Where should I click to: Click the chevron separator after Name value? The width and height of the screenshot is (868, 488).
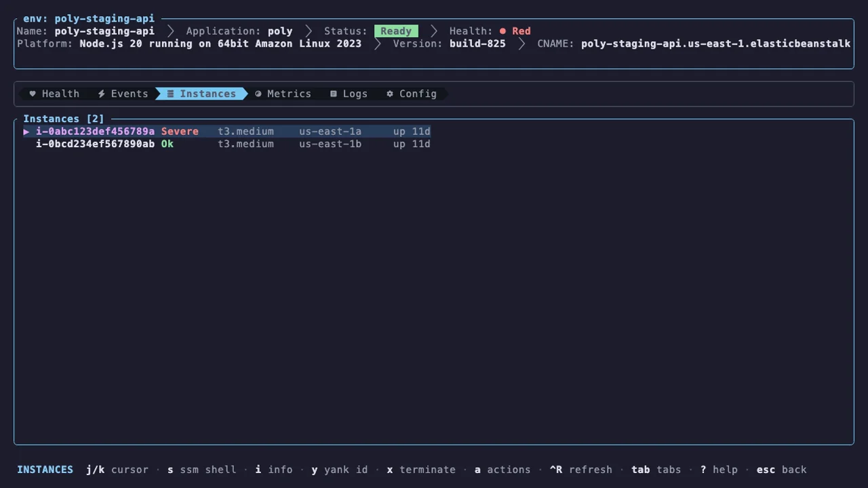[x=171, y=31]
